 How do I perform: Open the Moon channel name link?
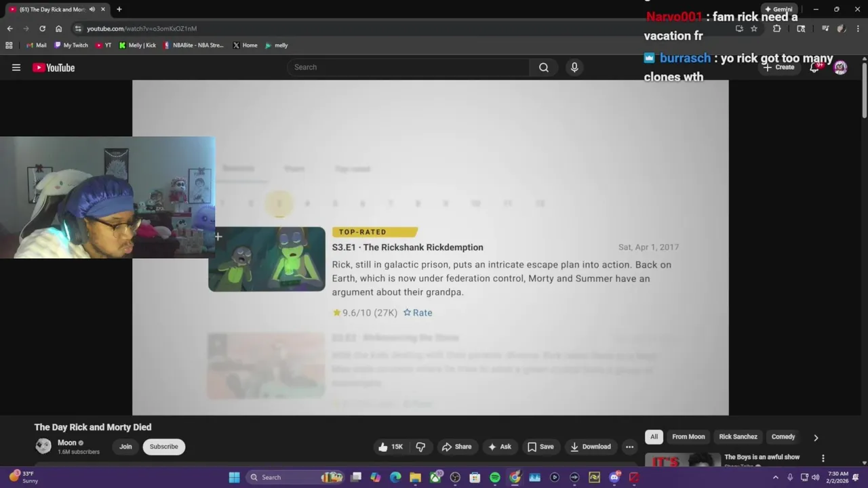pos(67,443)
